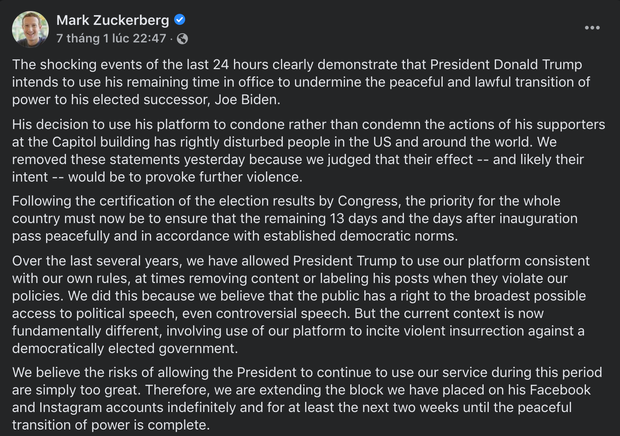Click the paragraph starting "The shocking events"
Image resolution: width=620 pixels, height=436 pixels.
pyautogui.click(x=300, y=81)
